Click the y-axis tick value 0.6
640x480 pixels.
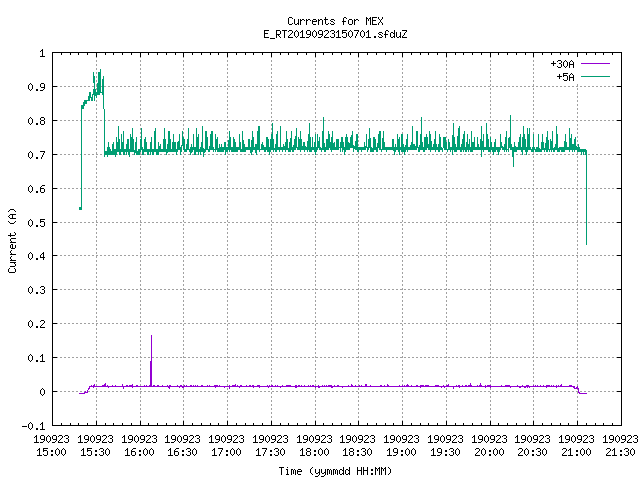[36, 189]
